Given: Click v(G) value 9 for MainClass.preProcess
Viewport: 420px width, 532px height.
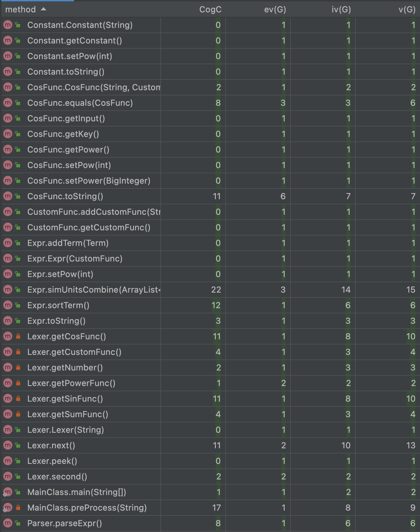Looking at the screenshot, I should point(413,508).
